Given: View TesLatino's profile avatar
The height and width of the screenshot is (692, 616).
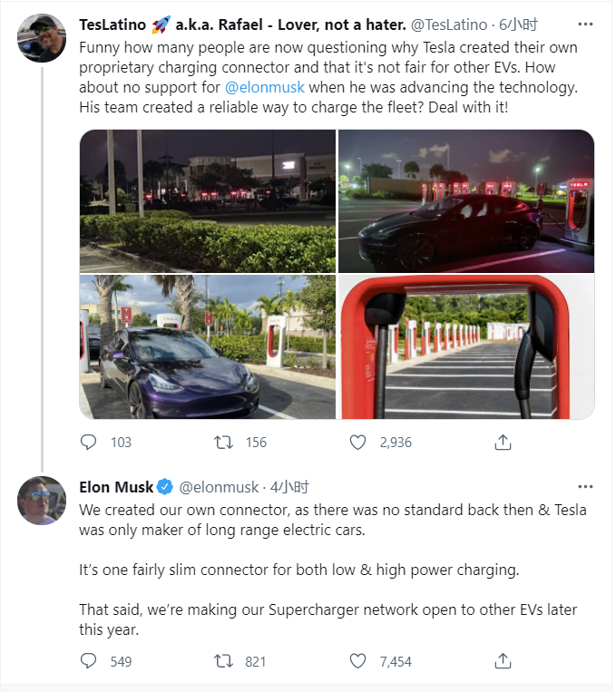Looking at the screenshot, I should point(42,38).
